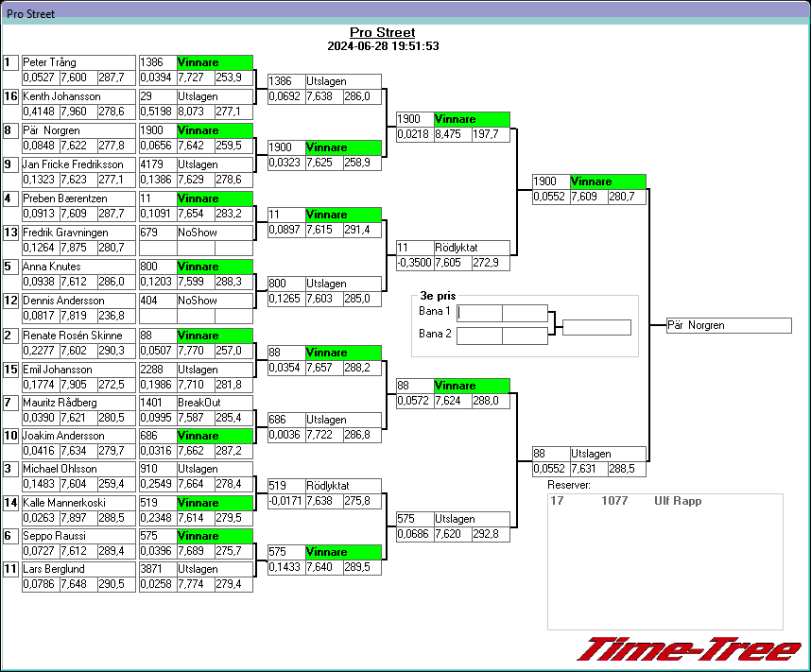The height and width of the screenshot is (672, 811).
Task: Click Preben Bærentzen name cell
Action: pyautogui.click(x=78, y=199)
